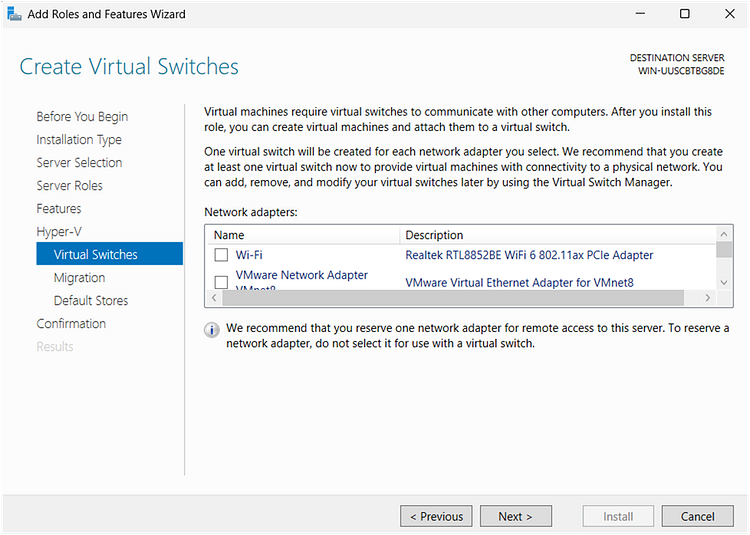Click the Previous button
Image resolution: width=750 pixels, height=535 pixels.
coord(436,516)
